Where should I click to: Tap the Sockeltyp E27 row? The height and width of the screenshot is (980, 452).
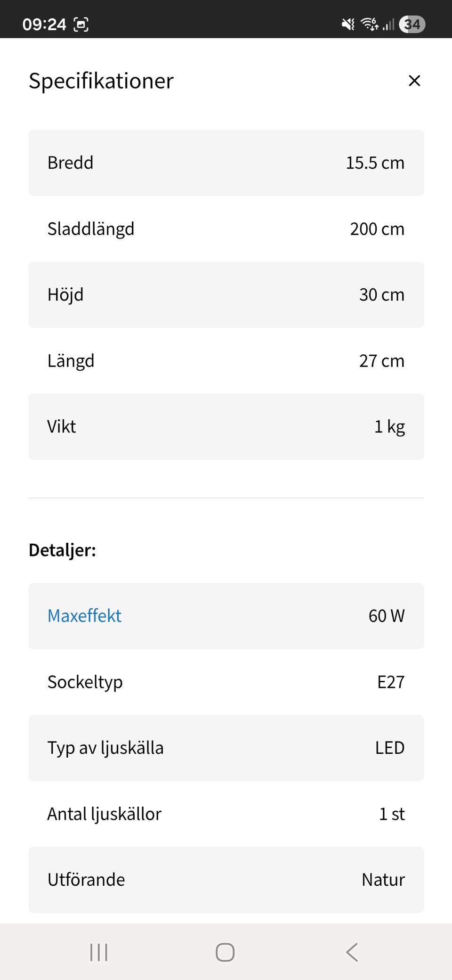[x=226, y=682]
